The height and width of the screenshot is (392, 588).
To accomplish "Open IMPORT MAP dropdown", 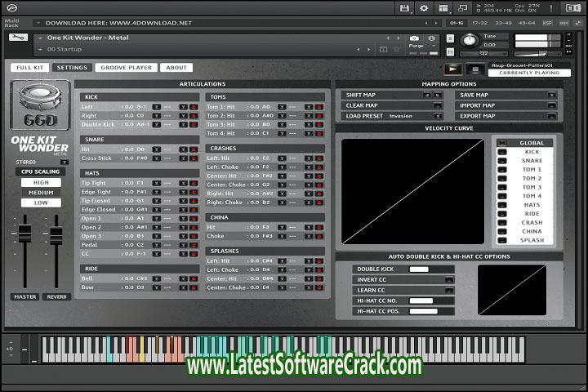I will point(551,105).
